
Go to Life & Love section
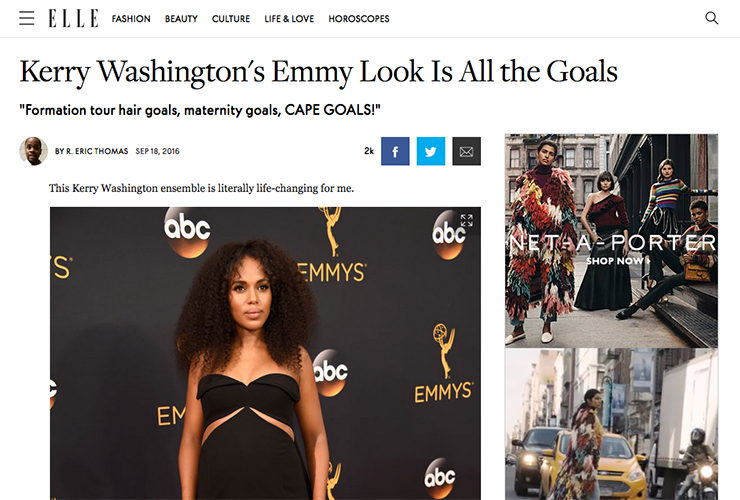pyautogui.click(x=289, y=19)
